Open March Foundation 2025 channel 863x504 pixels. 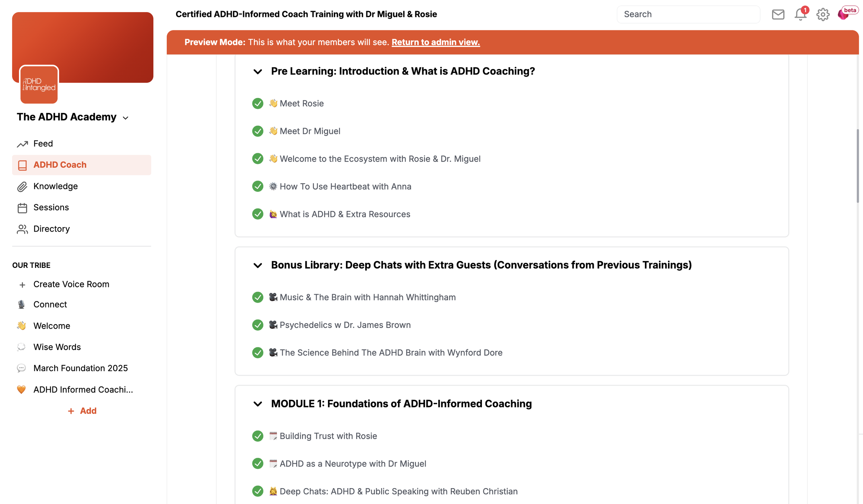tap(80, 368)
